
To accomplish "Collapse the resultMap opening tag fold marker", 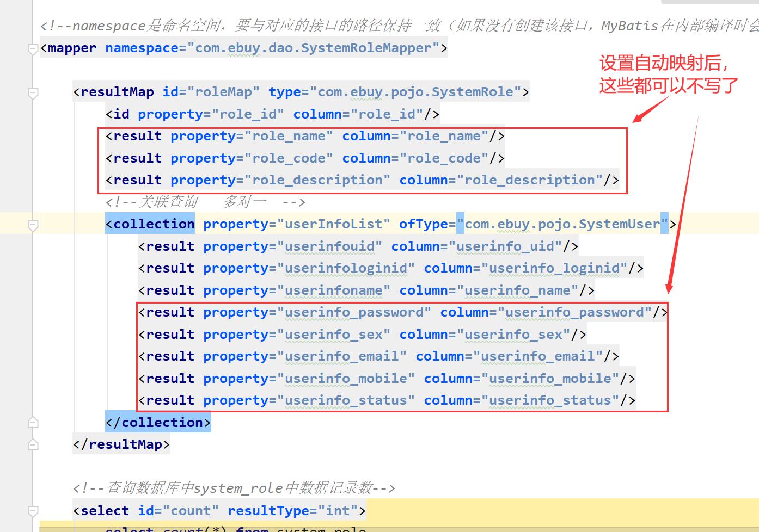I will (33, 94).
